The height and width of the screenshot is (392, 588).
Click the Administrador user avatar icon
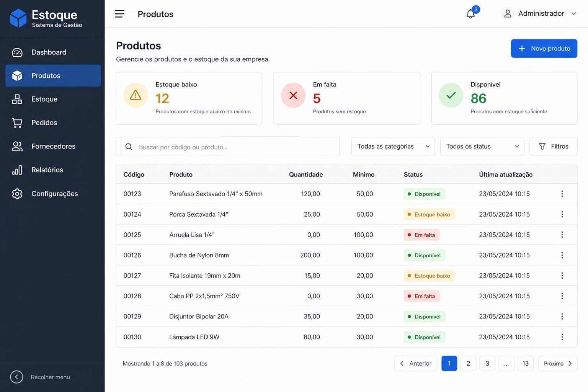click(508, 14)
